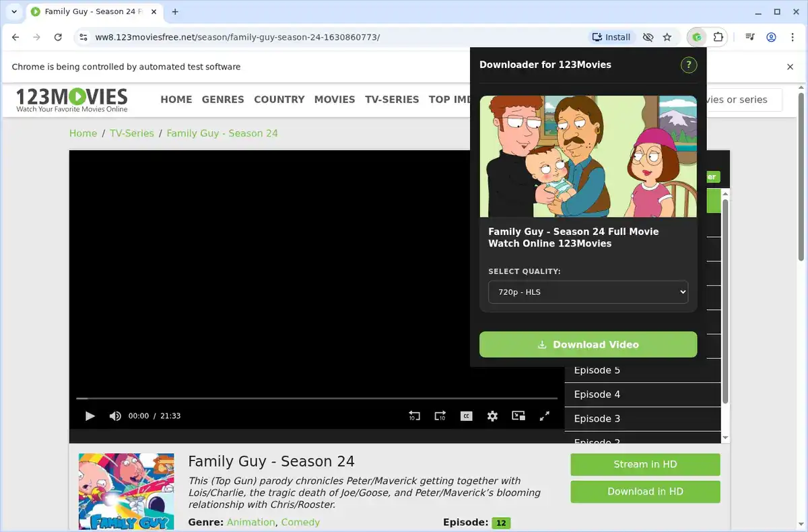Image resolution: width=808 pixels, height=532 pixels.
Task: Click the green episode count badge 12
Action: 501,523
